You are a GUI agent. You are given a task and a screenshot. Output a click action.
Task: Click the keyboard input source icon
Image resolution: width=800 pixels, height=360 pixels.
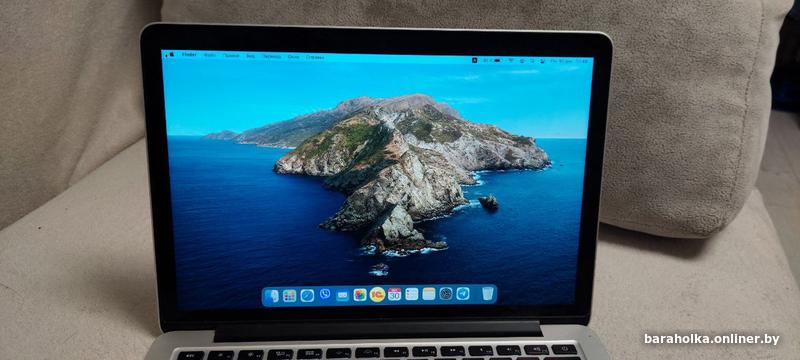(x=474, y=60)
